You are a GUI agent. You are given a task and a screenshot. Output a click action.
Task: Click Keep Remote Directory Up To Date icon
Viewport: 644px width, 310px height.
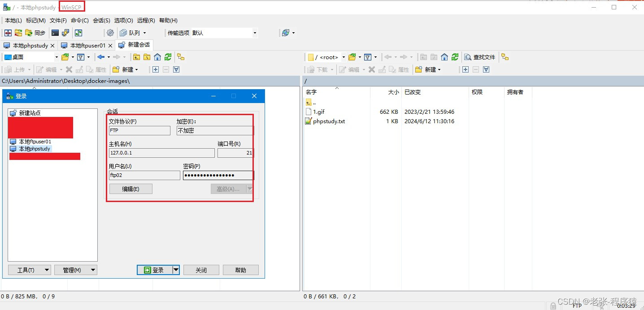(x=78, y=33)
